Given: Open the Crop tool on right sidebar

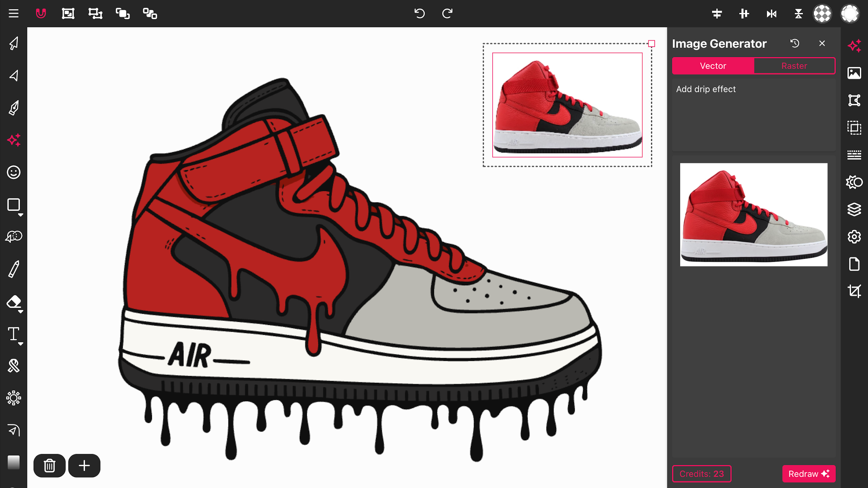Looking at the screenshot, I should (x=854, y=291).
